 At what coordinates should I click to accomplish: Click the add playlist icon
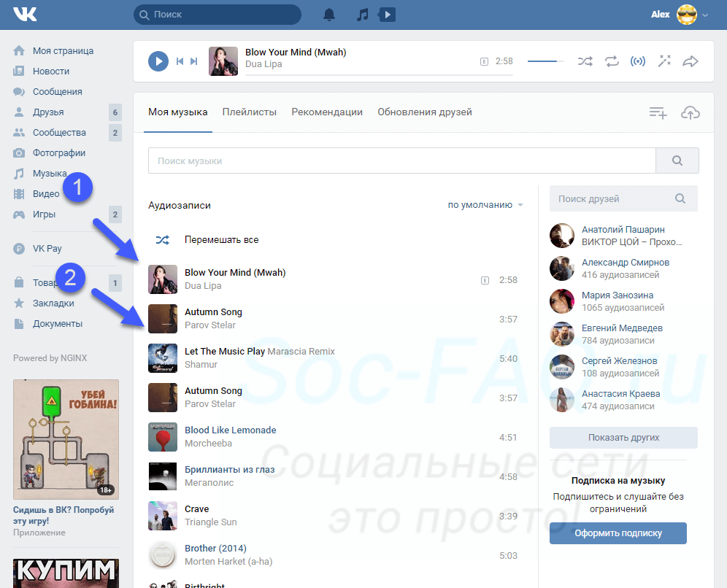[x=658, y=112]
